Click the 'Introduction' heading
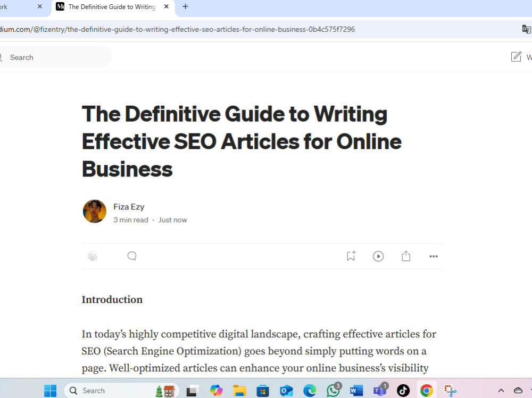The height and width of the screenshot is (398, 532). [112, 300]
